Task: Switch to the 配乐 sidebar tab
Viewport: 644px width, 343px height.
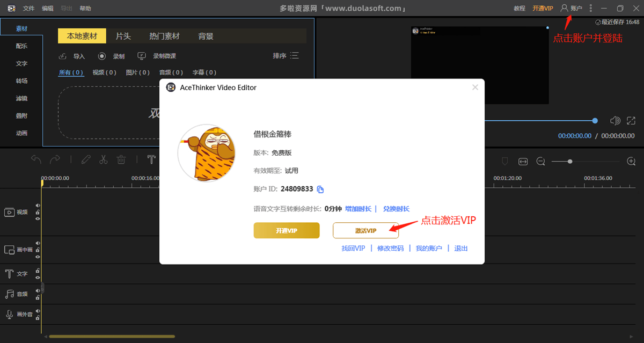Action: [21, 46]
